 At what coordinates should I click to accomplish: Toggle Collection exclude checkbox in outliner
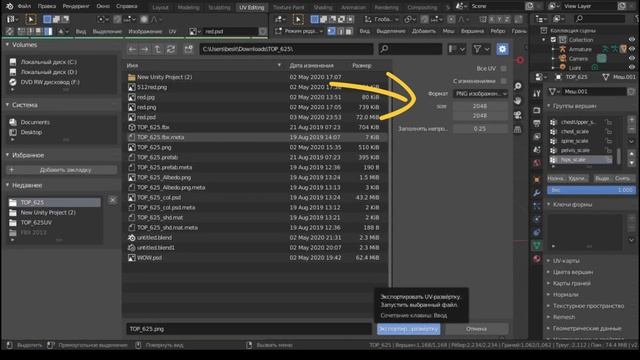553,40
